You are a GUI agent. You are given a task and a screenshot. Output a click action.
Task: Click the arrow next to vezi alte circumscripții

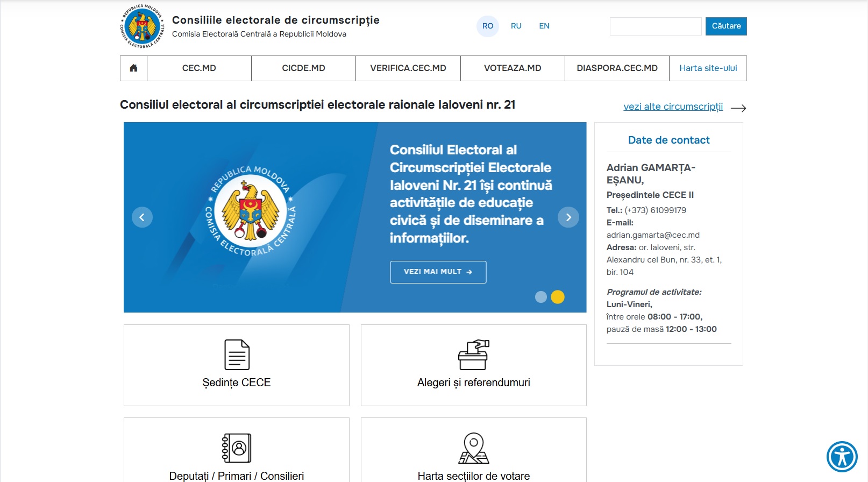738,108
